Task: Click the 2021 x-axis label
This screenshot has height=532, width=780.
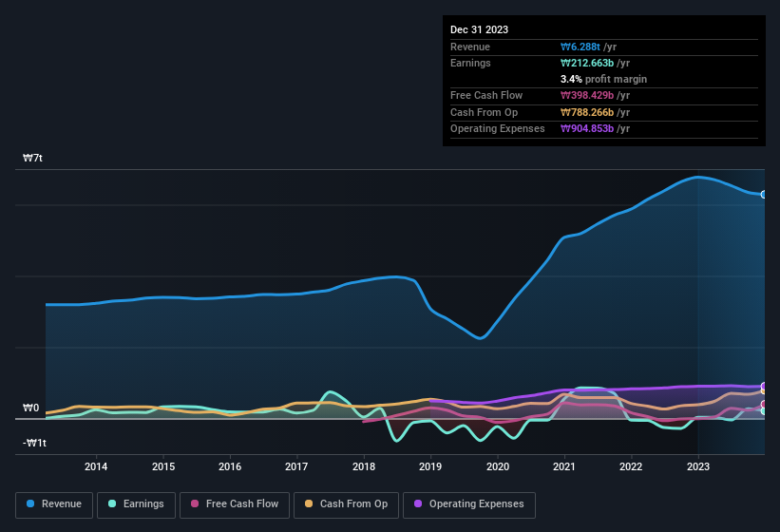Action: pyautogui.click(x=564, y=466)
